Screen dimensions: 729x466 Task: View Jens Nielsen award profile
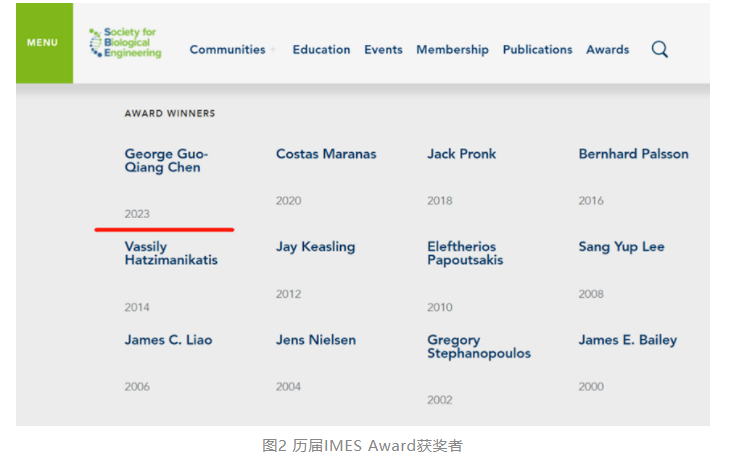point(316,340)
